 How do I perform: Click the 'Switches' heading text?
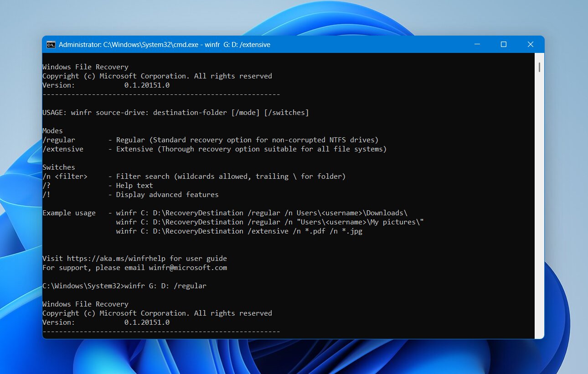click(x=59, y=167)
